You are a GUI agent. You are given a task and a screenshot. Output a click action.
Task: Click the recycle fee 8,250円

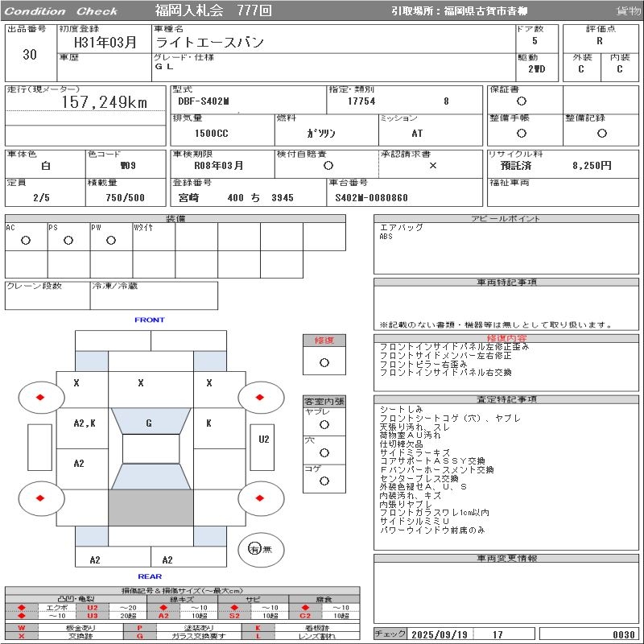592,166
